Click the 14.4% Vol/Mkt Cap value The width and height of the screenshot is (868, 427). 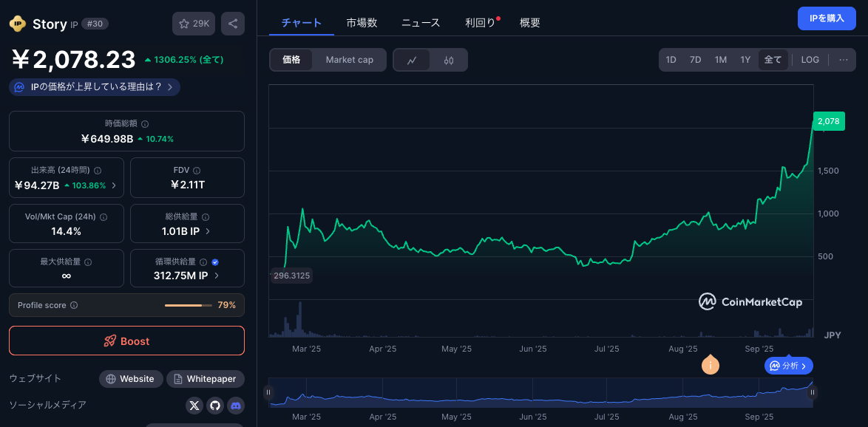point(67,231)
